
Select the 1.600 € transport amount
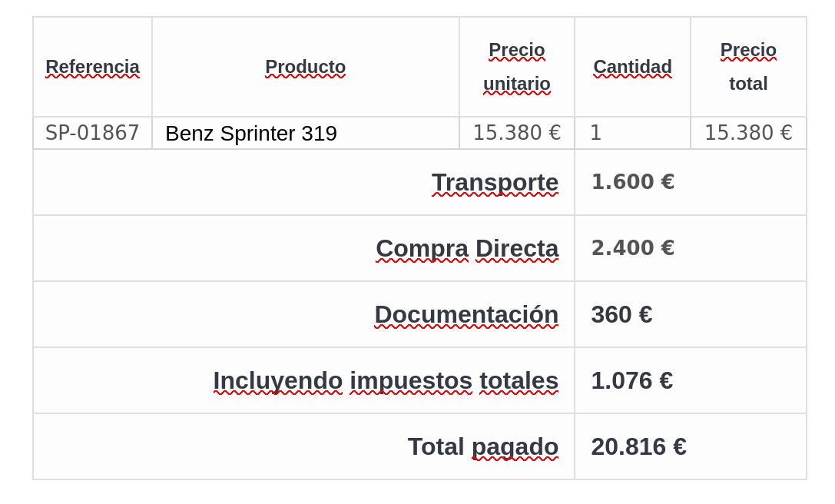(x=632, y=182)
